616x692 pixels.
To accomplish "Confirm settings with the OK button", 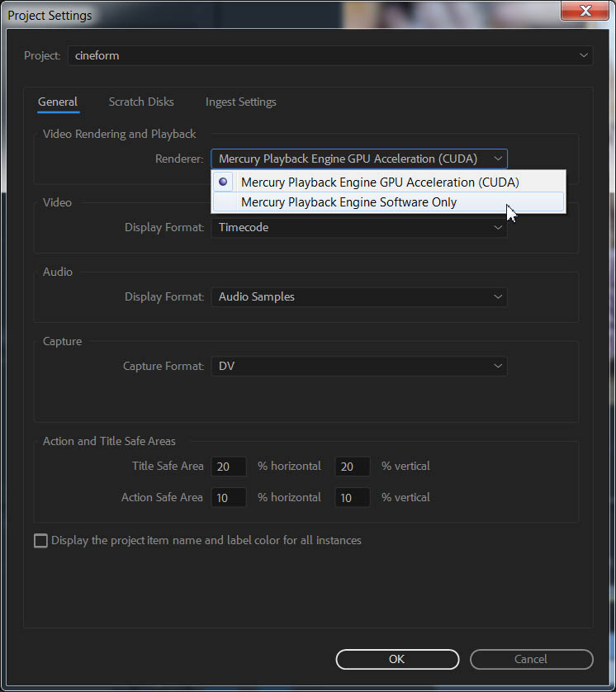I will pyautogui.click(x=397, y=659).
